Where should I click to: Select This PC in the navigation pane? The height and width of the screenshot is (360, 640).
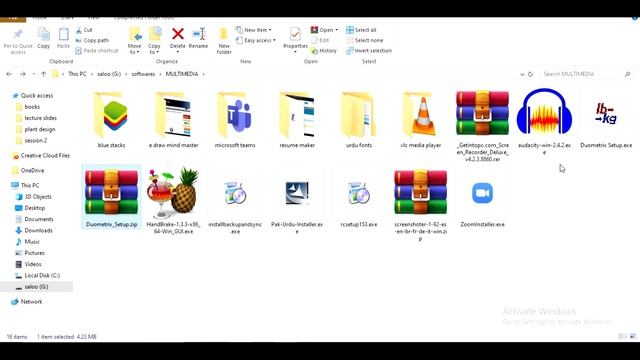coord(25,185)
